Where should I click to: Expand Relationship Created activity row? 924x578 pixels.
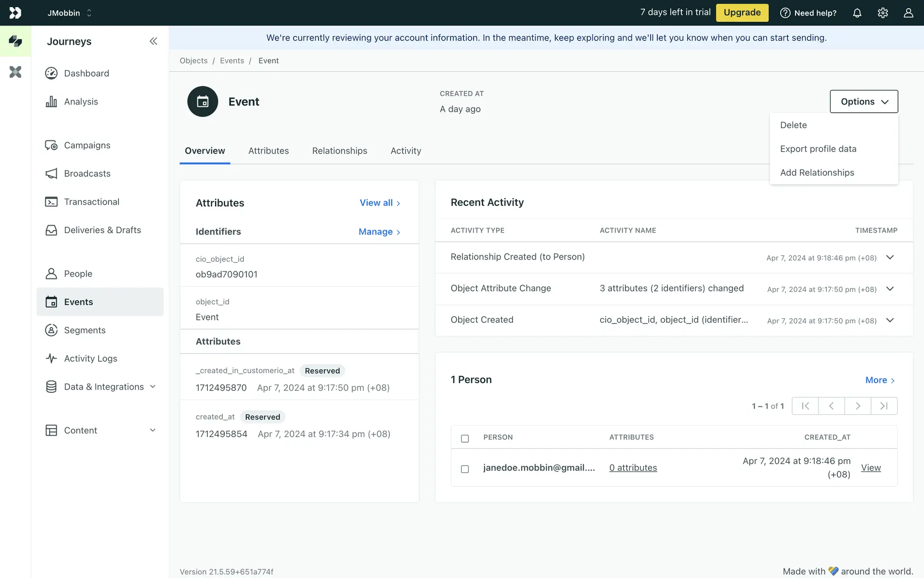click(890, 257)
